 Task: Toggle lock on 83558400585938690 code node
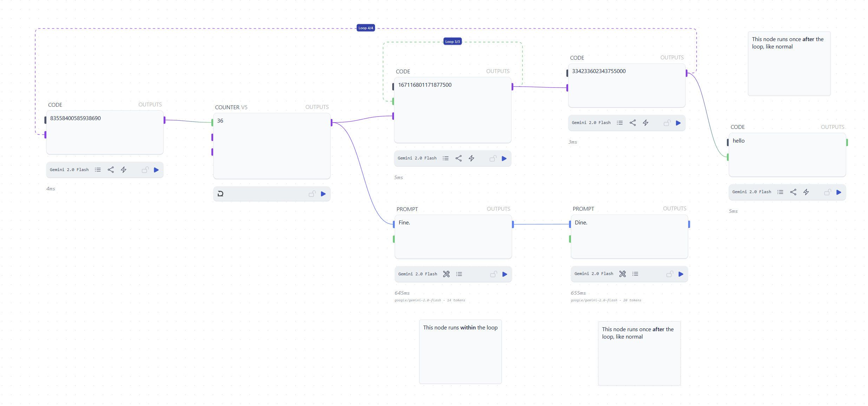(145, 170)
